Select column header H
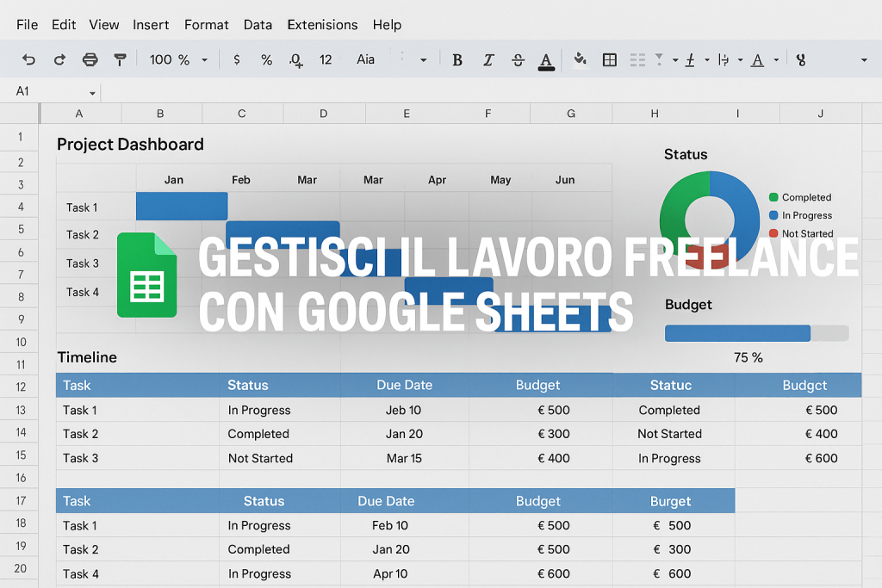Viewport: 882px width, 588px height. tap(655, 114)
